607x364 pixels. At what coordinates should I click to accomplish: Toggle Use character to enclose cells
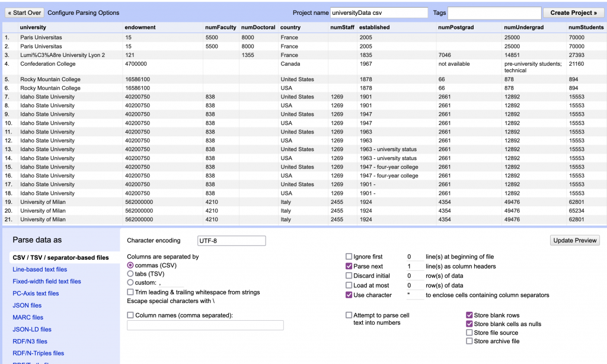(x=349, y=295)
